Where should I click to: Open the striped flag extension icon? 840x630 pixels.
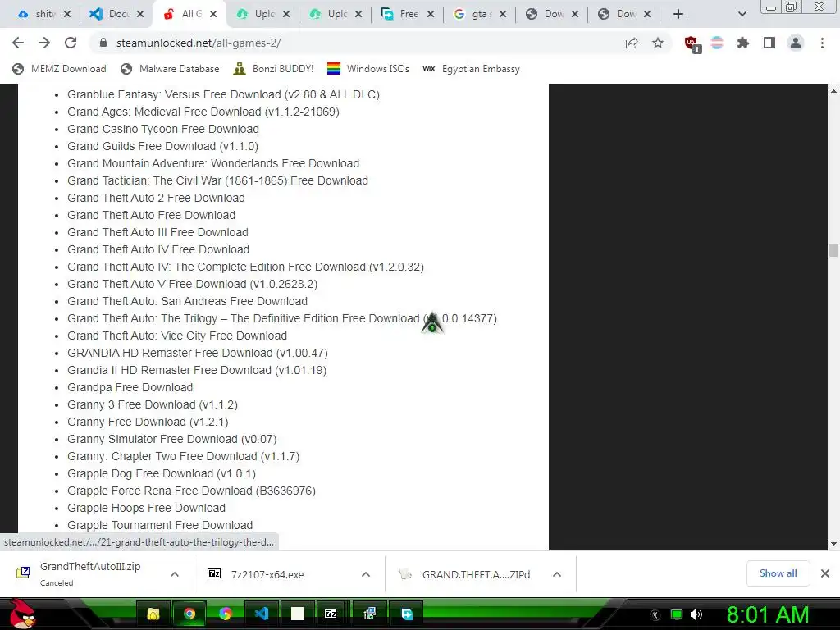717,43
